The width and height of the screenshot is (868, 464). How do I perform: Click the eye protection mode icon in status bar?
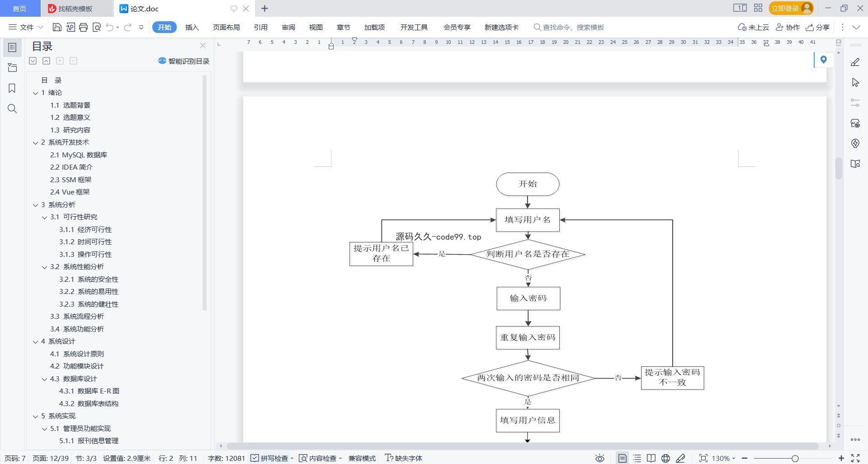[599, 458]
